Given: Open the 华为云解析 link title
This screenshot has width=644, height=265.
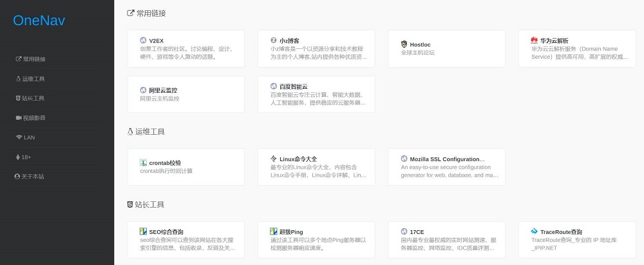Looking at the screenshot, I should tap(554, 41).
